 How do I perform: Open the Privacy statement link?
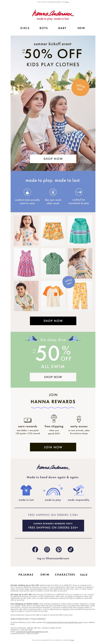click(38, 618)
